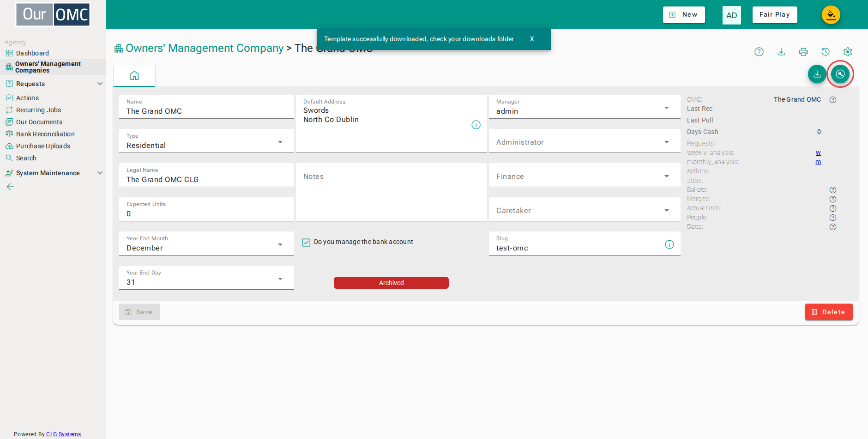
Task: Open the history clock icon
Action: pos(826,52)
